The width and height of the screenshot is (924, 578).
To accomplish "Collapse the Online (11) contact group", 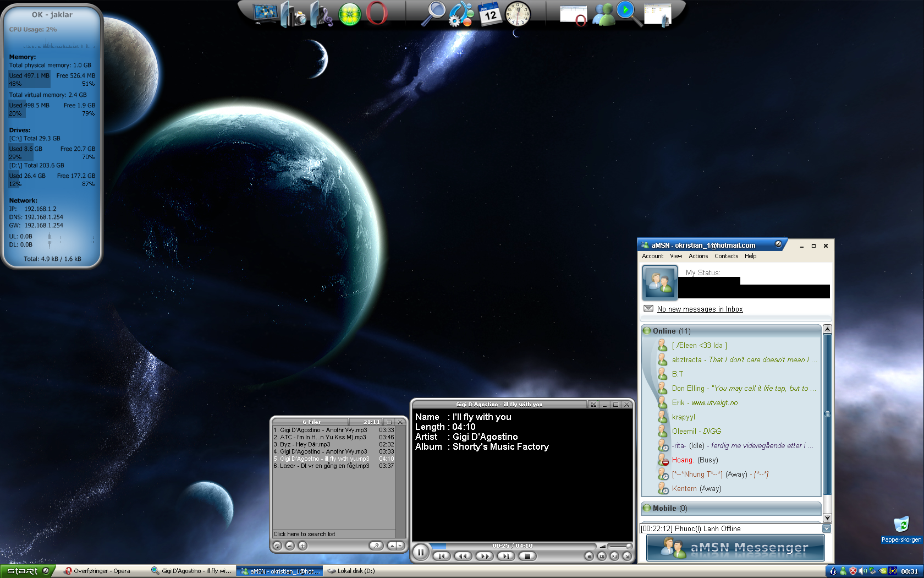I will pos(731,331).
